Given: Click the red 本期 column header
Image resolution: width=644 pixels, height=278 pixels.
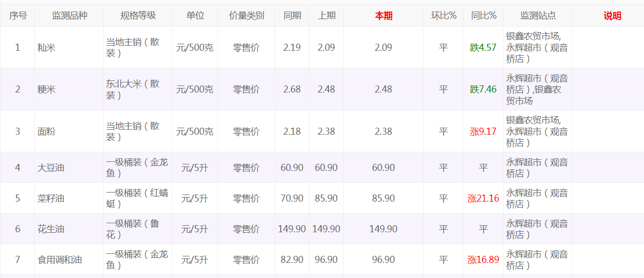Looking at the screenshot, I should pos(383,16).
